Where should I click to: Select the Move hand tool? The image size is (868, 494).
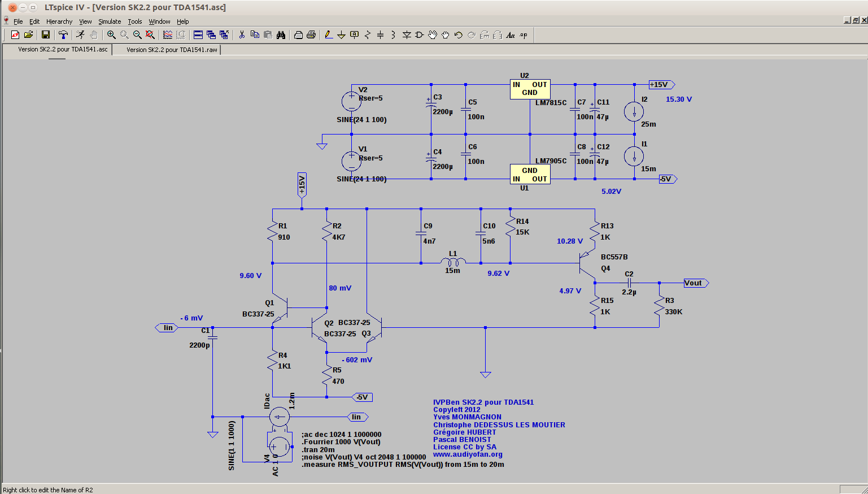click(x=433, y=34)
